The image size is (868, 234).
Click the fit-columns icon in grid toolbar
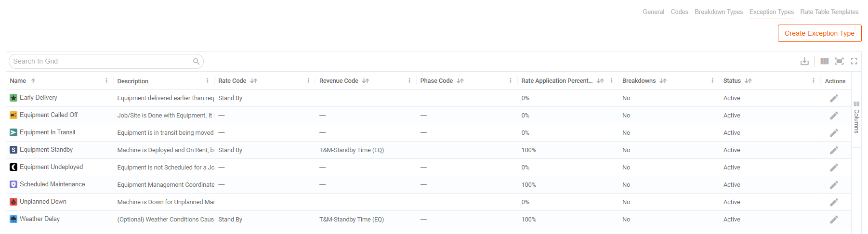click(839, 61)
